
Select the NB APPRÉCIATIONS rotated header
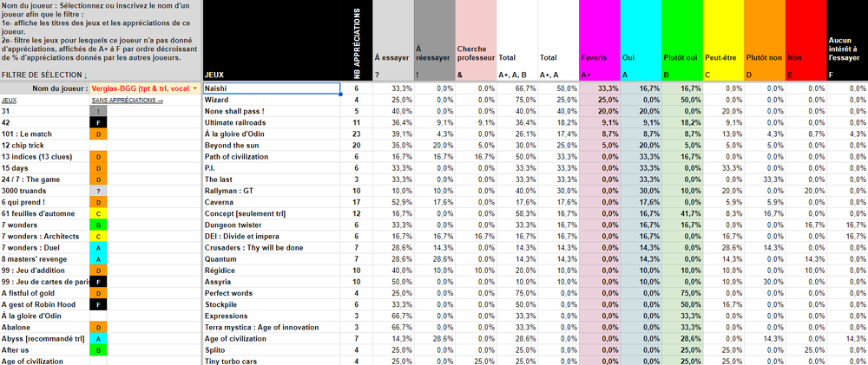pos(357,39)
